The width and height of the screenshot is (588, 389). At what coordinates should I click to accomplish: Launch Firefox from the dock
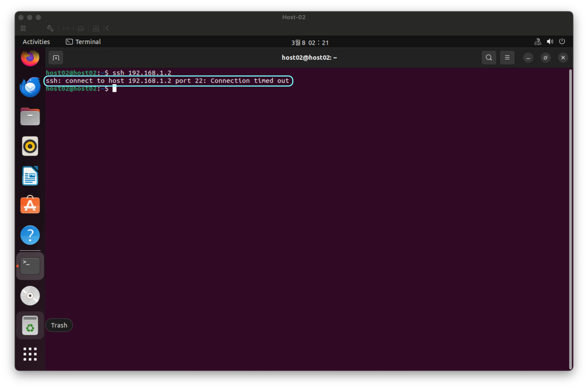coord(30,58)
